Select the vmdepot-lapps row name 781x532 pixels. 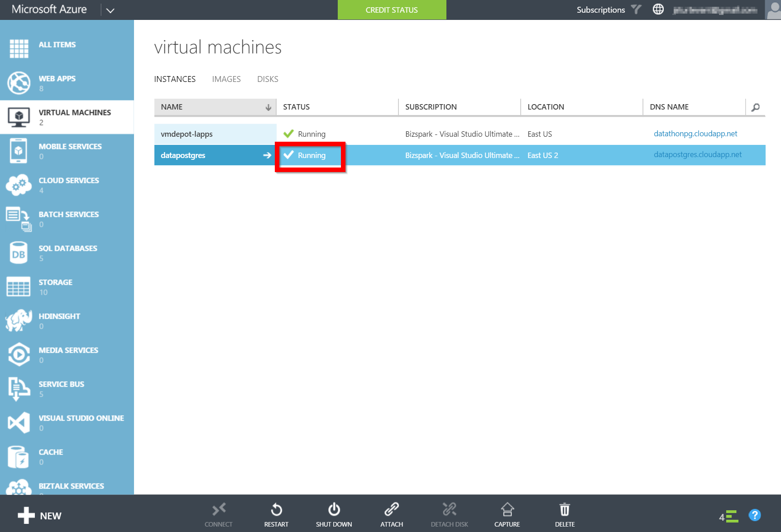(187, 134)
